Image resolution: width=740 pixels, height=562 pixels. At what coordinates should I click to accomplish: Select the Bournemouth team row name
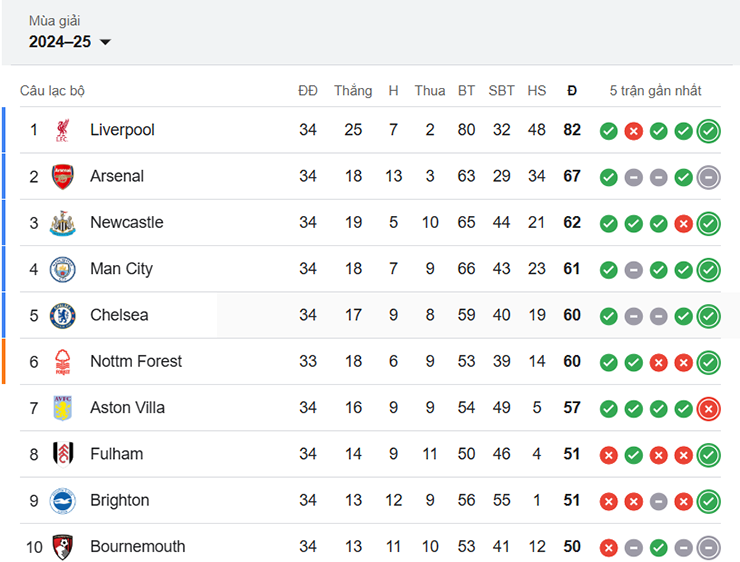click(137, 547)
